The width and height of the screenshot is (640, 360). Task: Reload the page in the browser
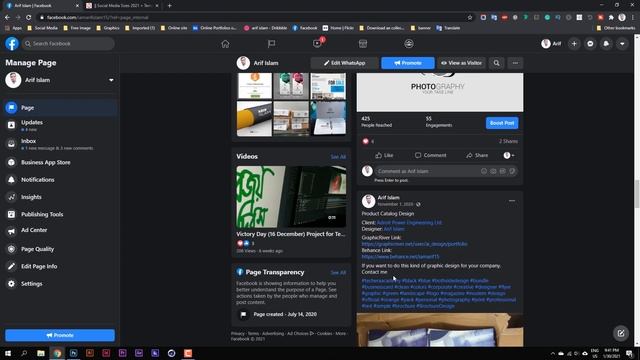coord(29,18)
